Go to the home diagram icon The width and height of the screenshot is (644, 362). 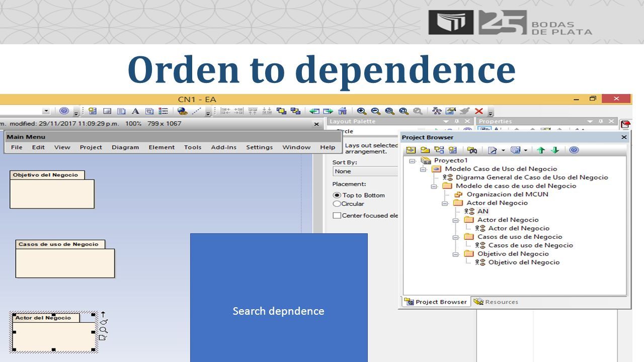[342, 111]
